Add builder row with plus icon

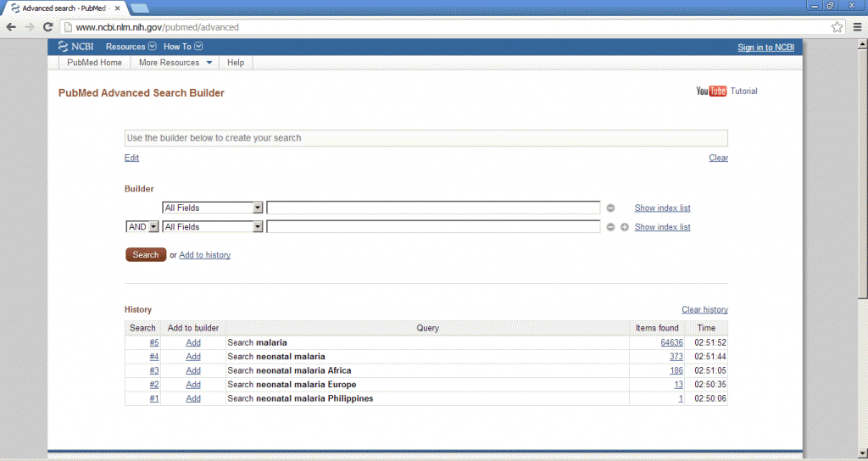[625, 227]
